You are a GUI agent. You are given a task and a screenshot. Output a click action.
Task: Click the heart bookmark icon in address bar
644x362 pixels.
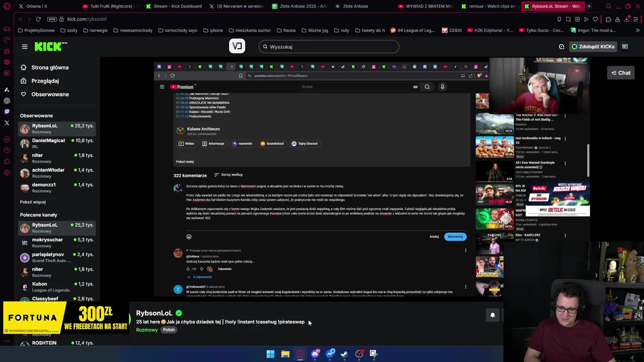pyautogui.click(x=595, y=19)
